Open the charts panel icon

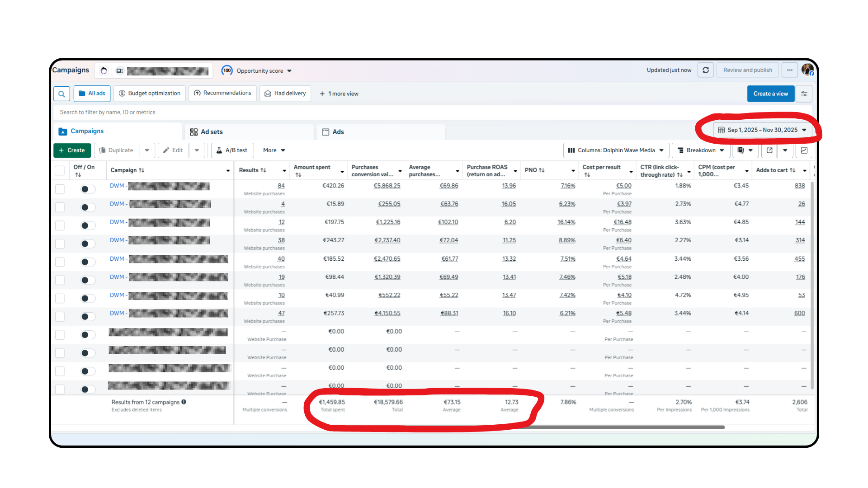click(804, 150)
